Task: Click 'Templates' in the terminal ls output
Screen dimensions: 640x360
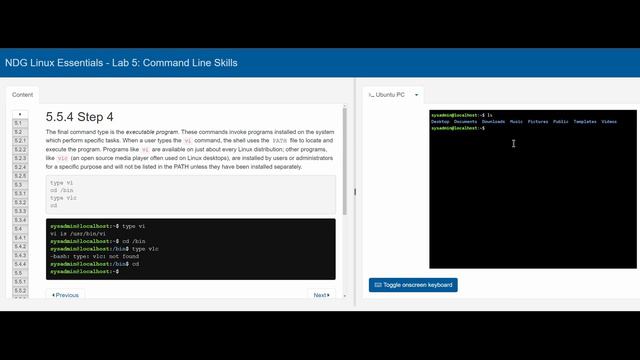Action: click(585, 122)
